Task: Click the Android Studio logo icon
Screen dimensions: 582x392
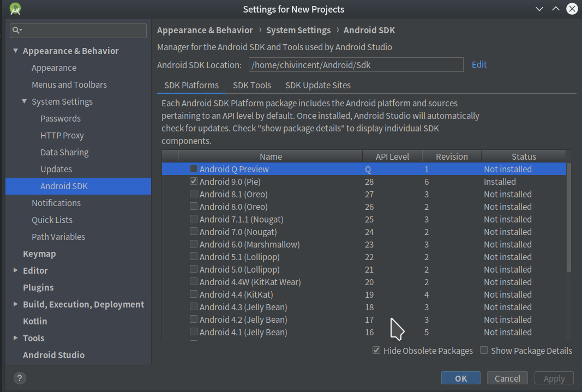Action: pyautogui.click(x=15, y=9)
